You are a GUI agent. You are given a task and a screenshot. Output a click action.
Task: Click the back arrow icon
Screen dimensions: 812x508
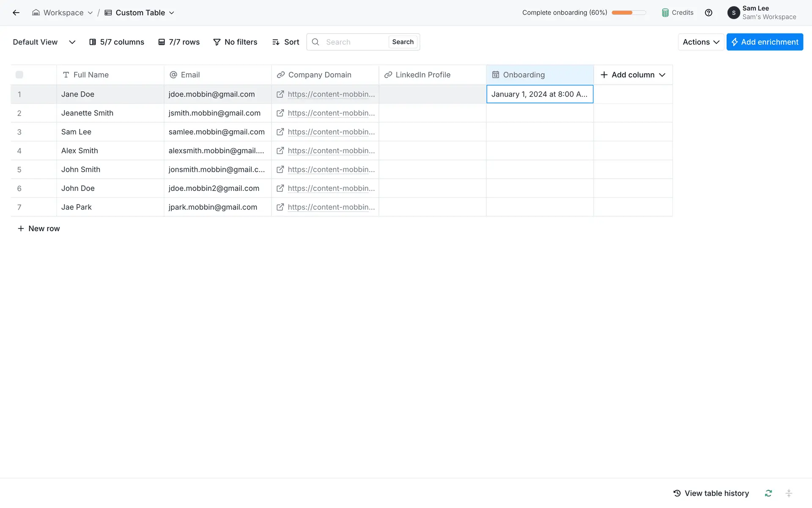tap(16, 13)
